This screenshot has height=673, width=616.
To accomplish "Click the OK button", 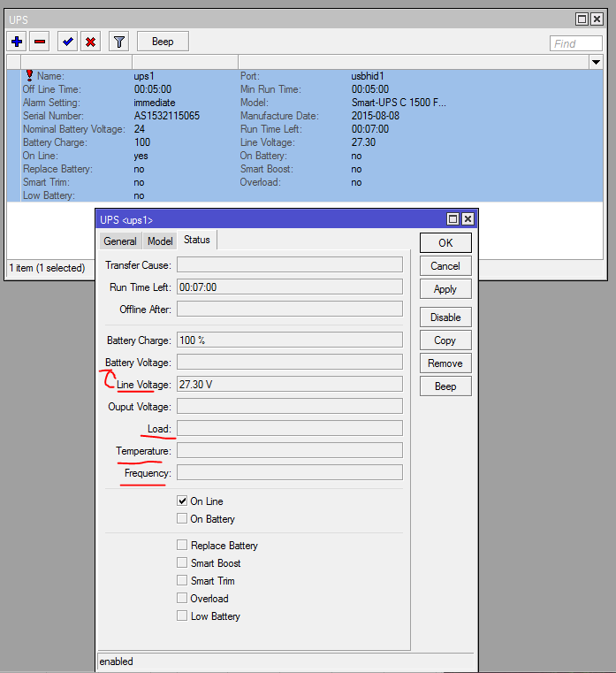I will pyautogui.click(x=445, y=243).
